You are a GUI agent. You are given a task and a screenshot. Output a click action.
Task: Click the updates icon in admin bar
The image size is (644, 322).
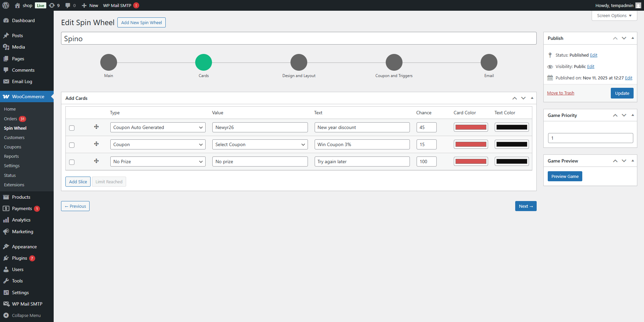52,5
